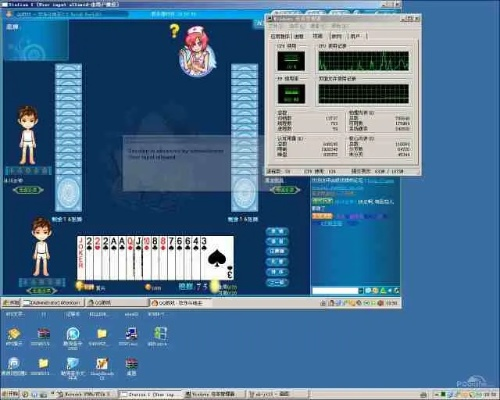The width and height of the screenshot is (500, 400).
Task: Switch to the Administrator task in inner taskbar
Action: [x=53, y=303]
